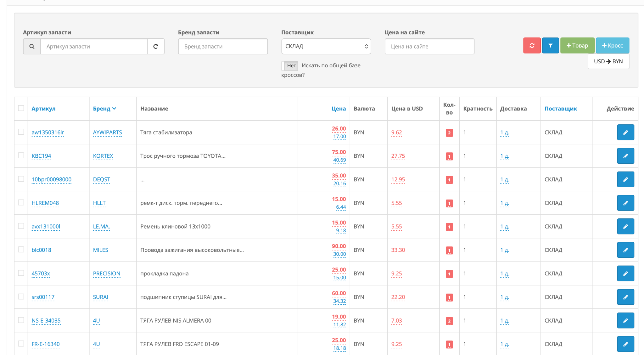
Task: Click the + Товар button
Action: 577,45
